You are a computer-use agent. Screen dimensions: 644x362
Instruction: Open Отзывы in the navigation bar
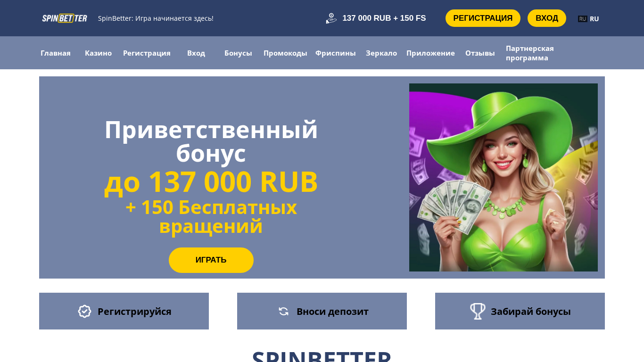(x=480, y=53)
